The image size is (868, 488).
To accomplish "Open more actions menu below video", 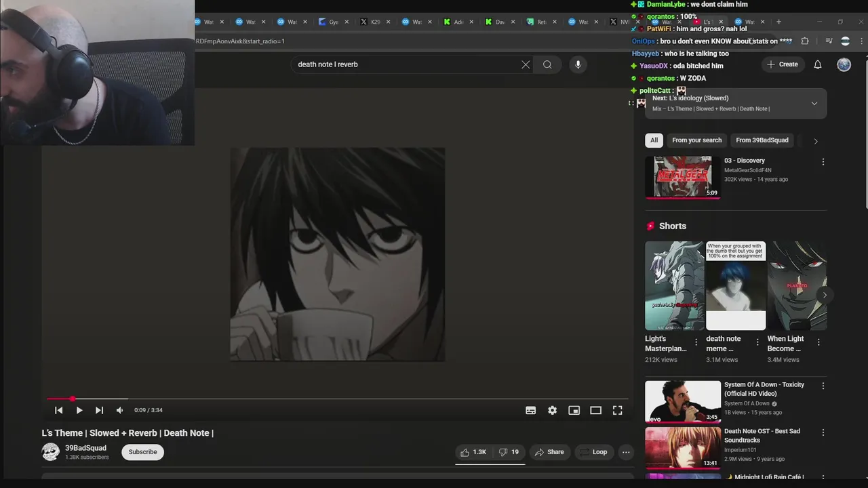I will pos(626,452).
